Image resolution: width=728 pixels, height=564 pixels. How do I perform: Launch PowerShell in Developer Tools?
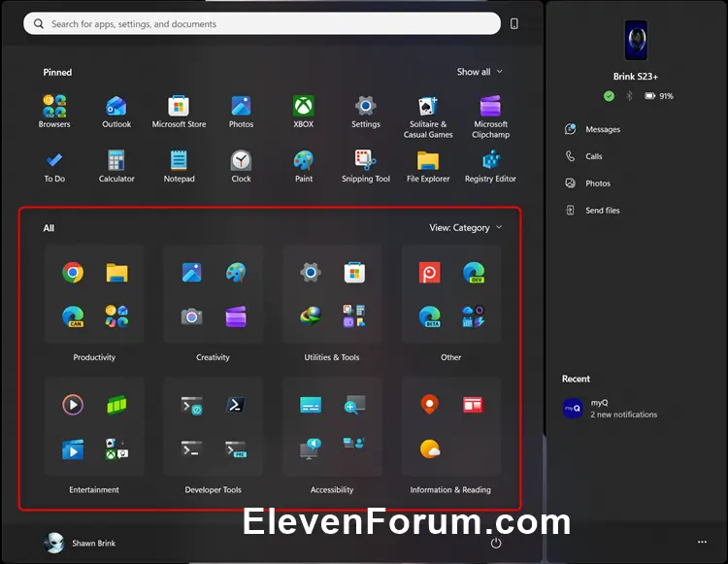[x=236, y=405]
